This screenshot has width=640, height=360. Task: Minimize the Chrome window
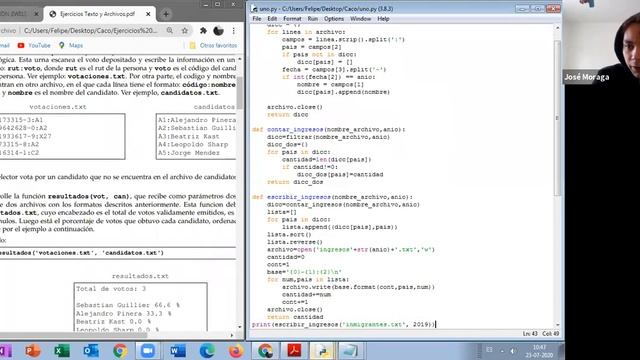click(x=206, y=4)
